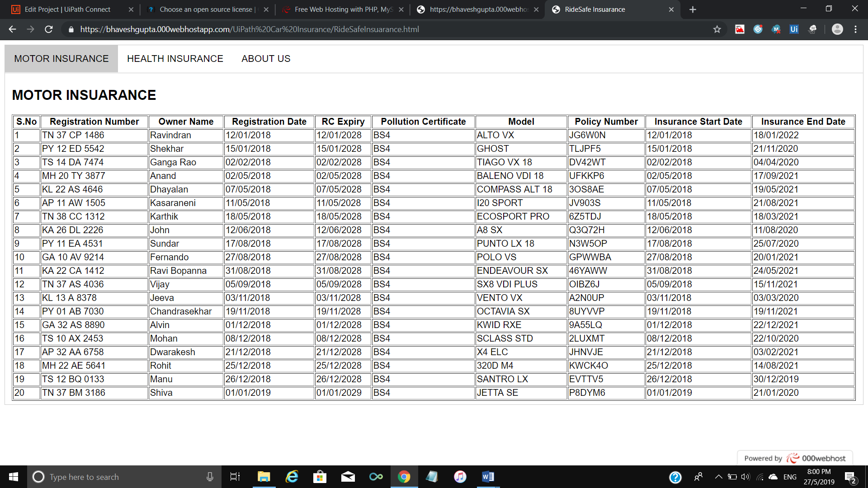Open the volume control in the tray
The height and width of the screenshot is (488, 868).
(x=745, y=477)
